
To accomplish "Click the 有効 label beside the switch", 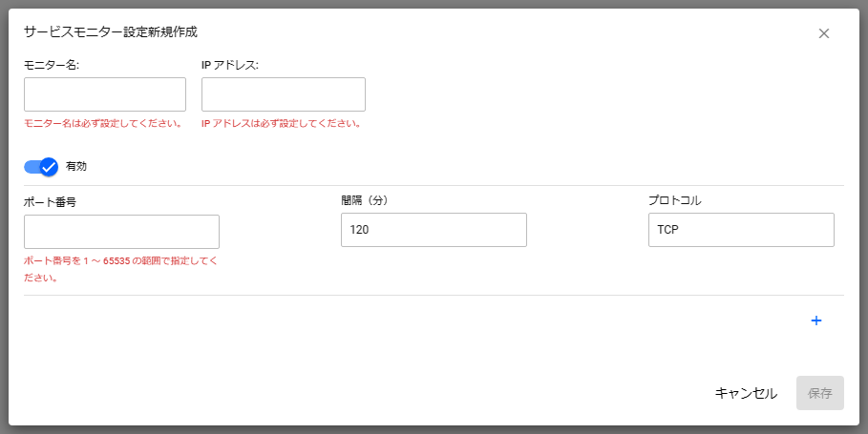I will pos(76,166).
